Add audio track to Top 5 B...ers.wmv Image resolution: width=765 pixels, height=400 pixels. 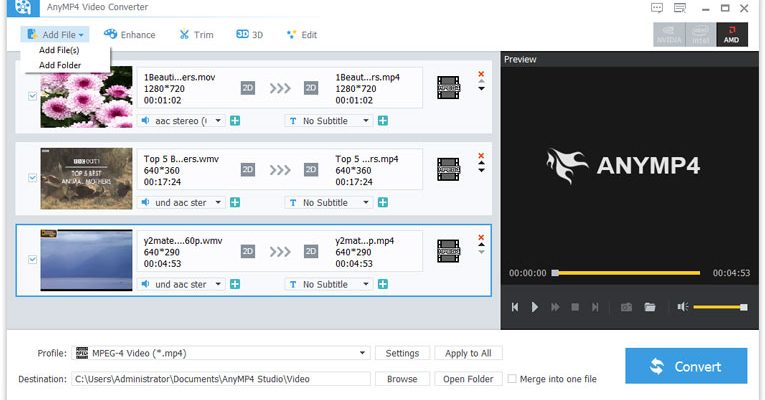tap(235, 202)
